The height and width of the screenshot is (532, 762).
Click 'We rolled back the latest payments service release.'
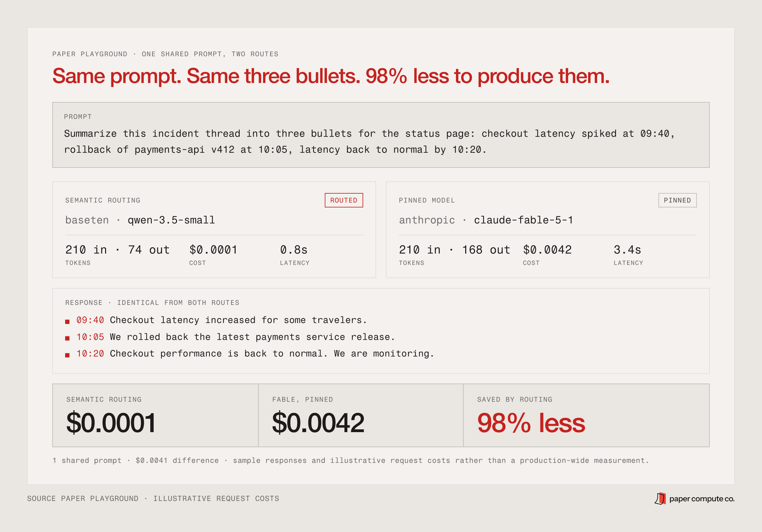tap(253, 337)
